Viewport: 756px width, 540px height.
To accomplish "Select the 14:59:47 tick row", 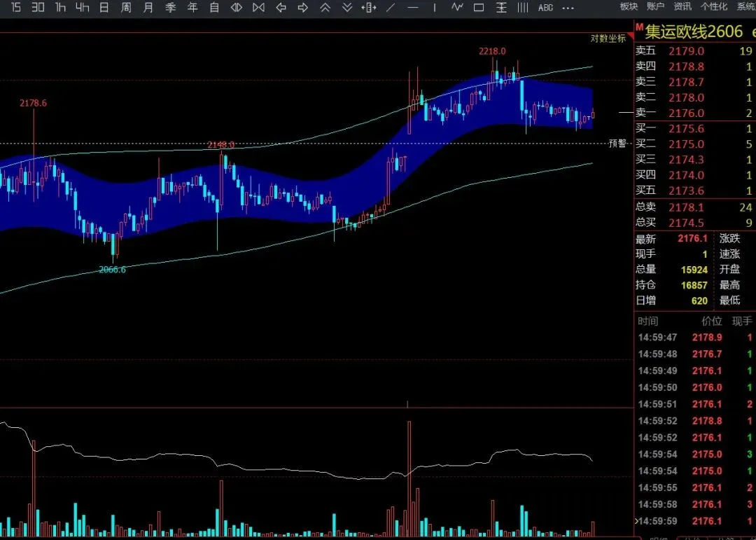I will click(x=695, y=338).
